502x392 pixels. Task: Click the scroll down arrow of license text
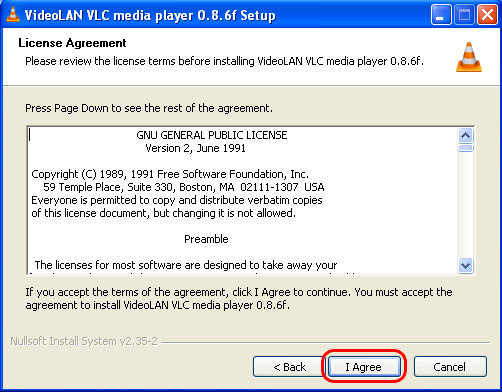click(x=466, y=265)
